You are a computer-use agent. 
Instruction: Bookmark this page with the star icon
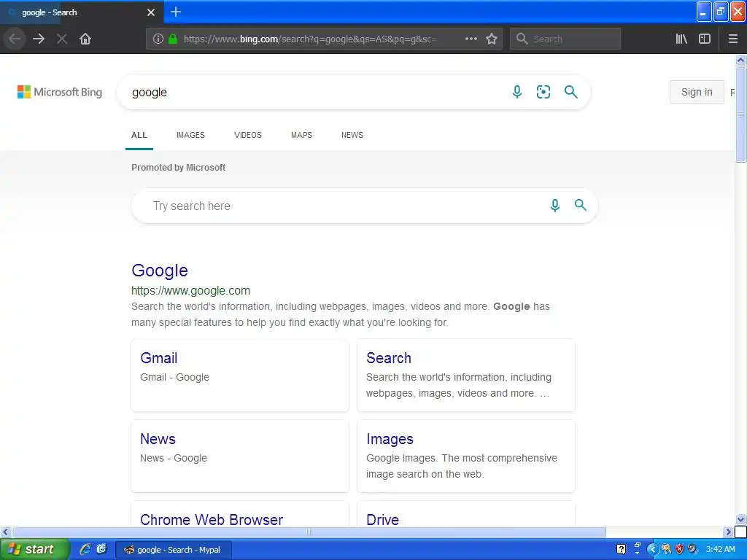pos(492,39)
